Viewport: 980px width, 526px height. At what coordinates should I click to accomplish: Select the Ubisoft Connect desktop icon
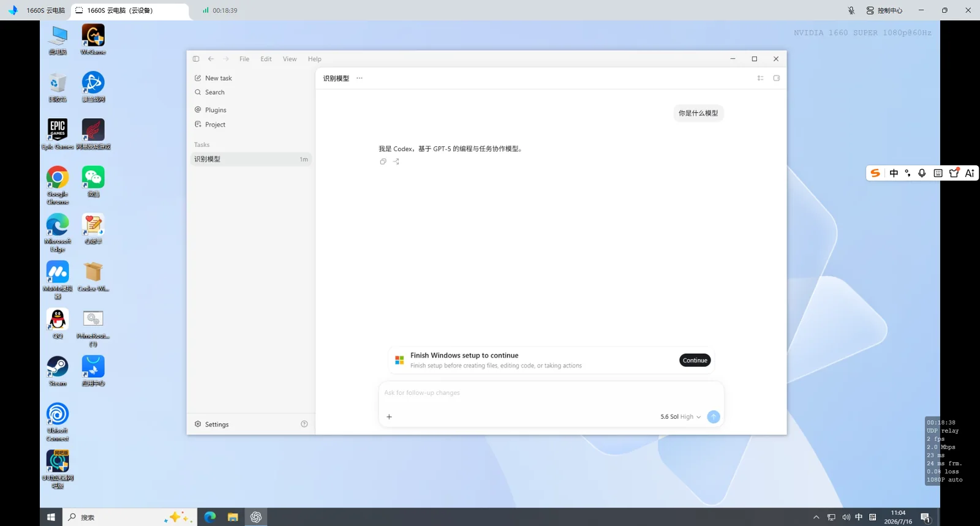click(x=58, y=422)
